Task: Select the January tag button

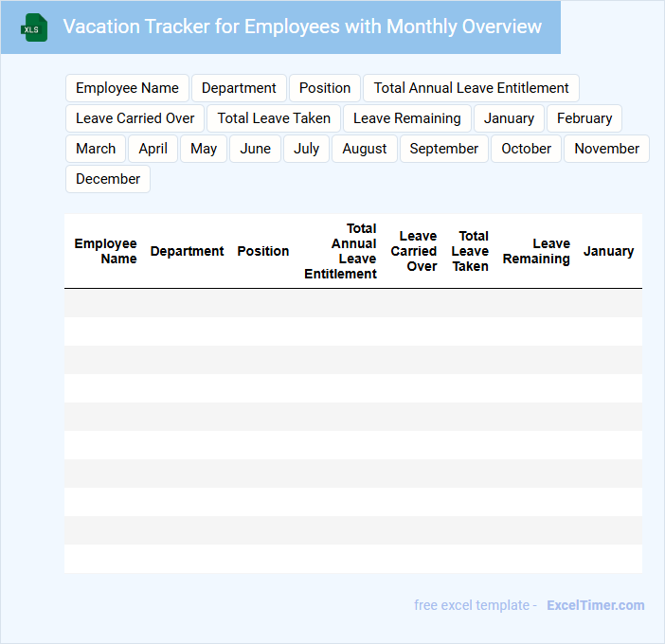Action: 509,118
